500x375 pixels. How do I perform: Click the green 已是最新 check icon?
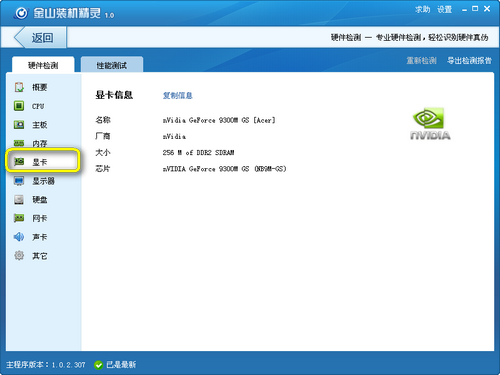[98, 365]
